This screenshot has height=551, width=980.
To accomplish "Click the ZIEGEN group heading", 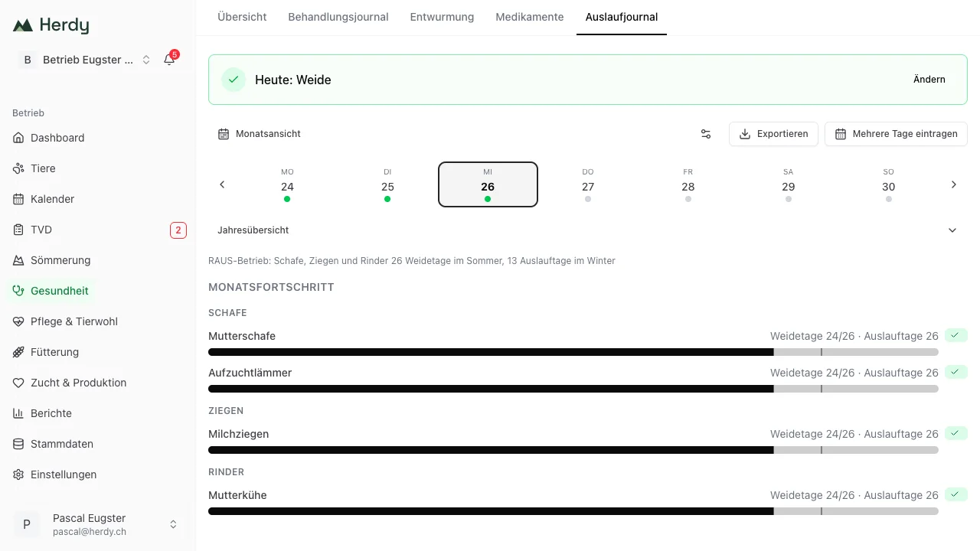I will pos(226,411).
